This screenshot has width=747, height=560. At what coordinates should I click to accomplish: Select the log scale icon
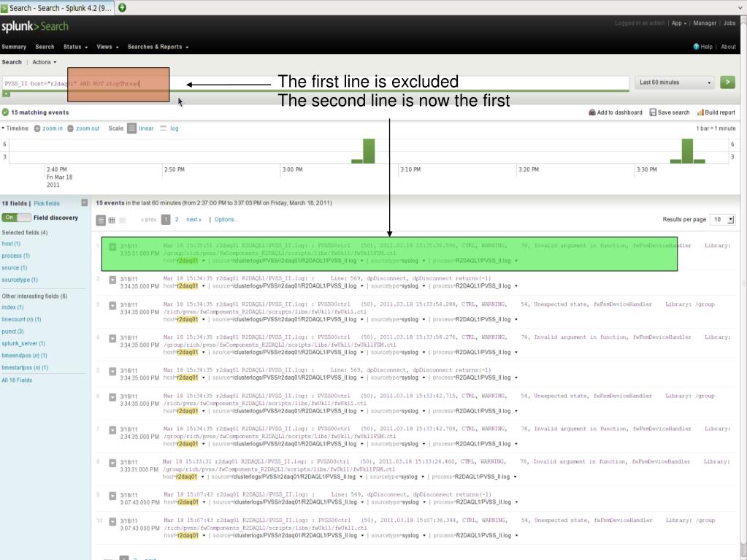(164, 129)
